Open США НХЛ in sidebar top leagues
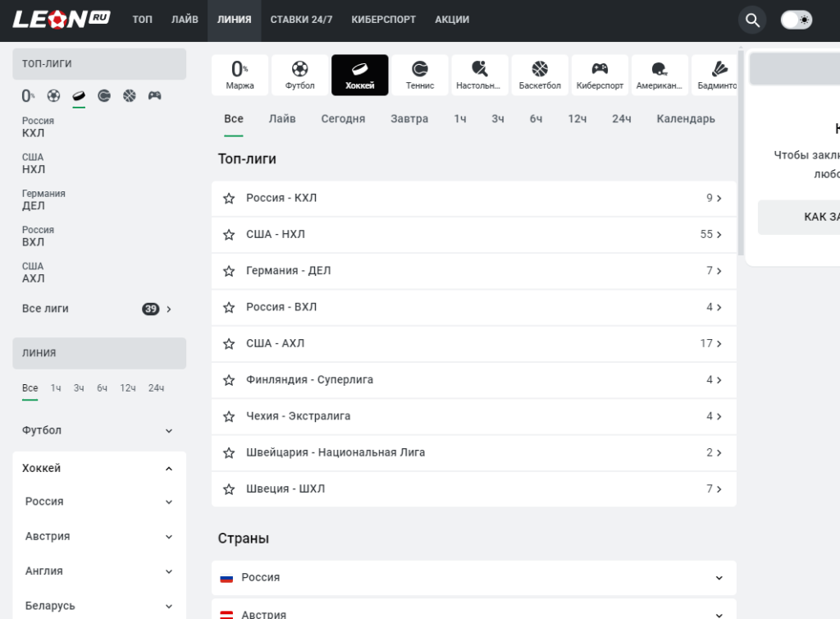The height and width of the screenshot is (619, 840). pos(34,163)
